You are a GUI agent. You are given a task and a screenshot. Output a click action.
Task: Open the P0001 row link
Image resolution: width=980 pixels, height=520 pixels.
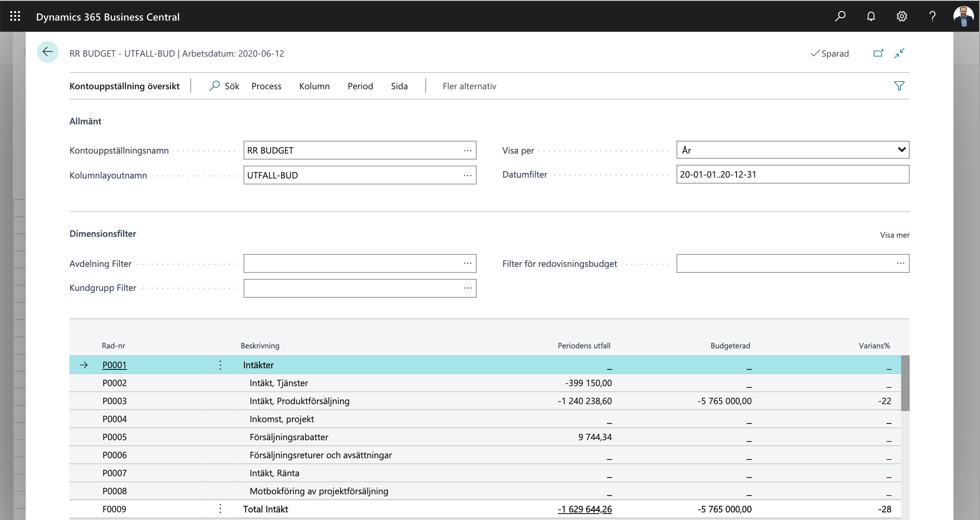pos(114,365)
